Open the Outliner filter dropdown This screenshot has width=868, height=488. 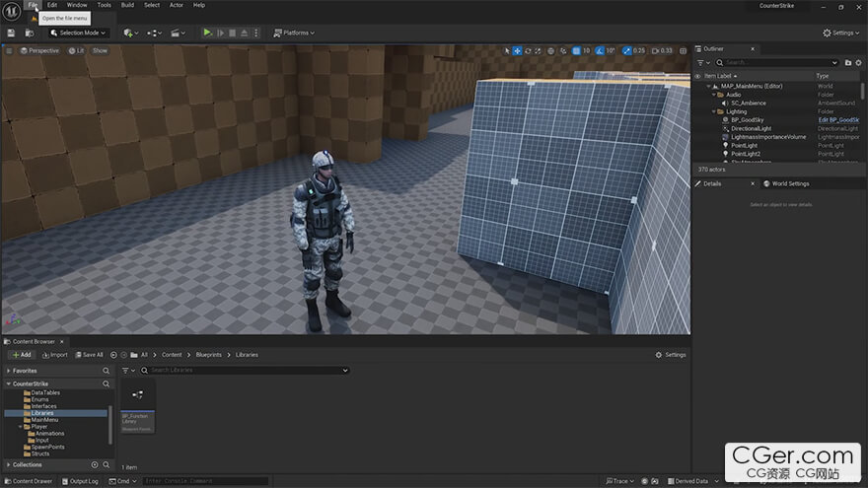pos(703,62)
